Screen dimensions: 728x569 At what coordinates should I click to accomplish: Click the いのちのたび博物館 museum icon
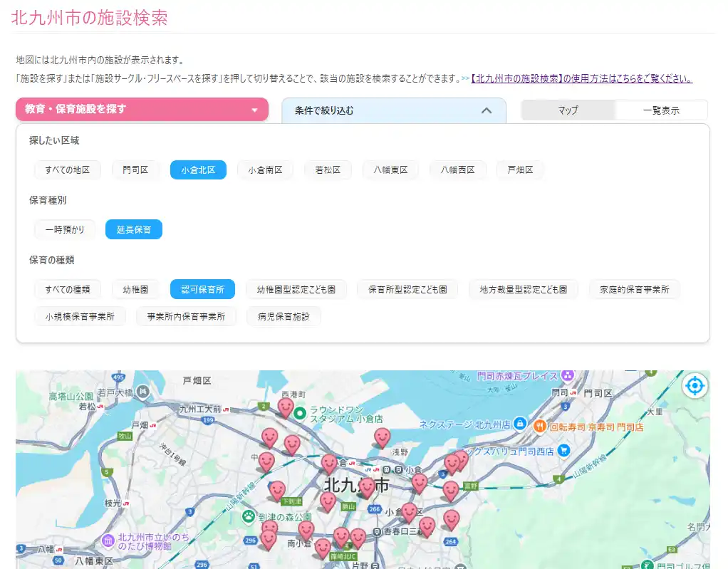click(108, 541)
